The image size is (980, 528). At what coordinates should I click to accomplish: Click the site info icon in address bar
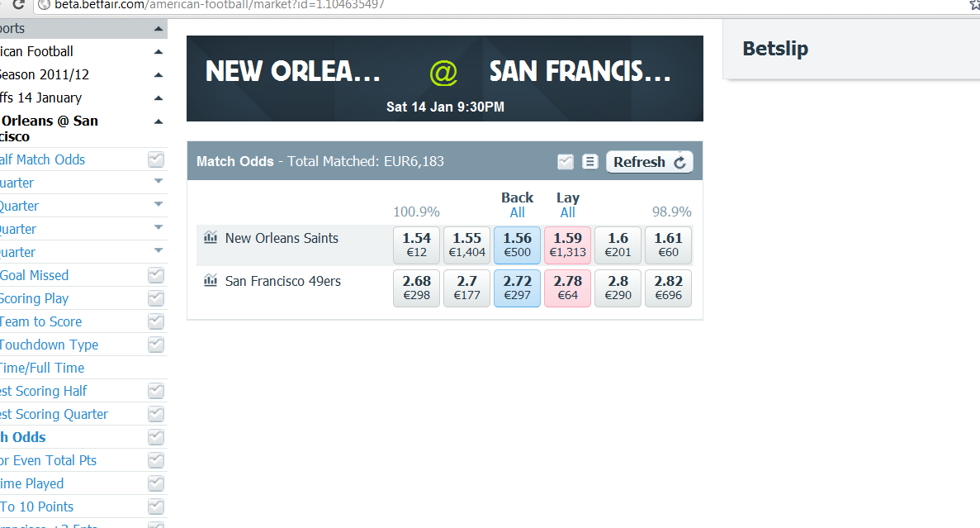pyautogui.click(x=44, y=5)
